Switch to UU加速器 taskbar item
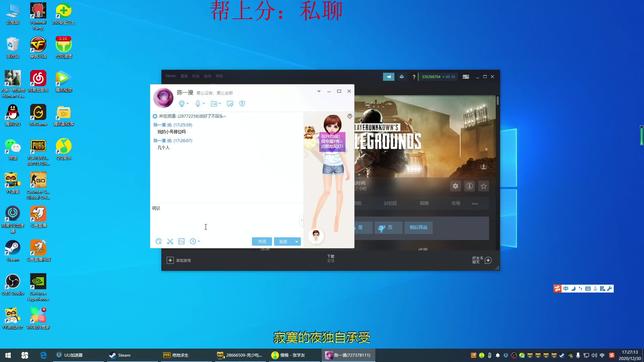This screenshot has height=362, width=644. point(78,355)
